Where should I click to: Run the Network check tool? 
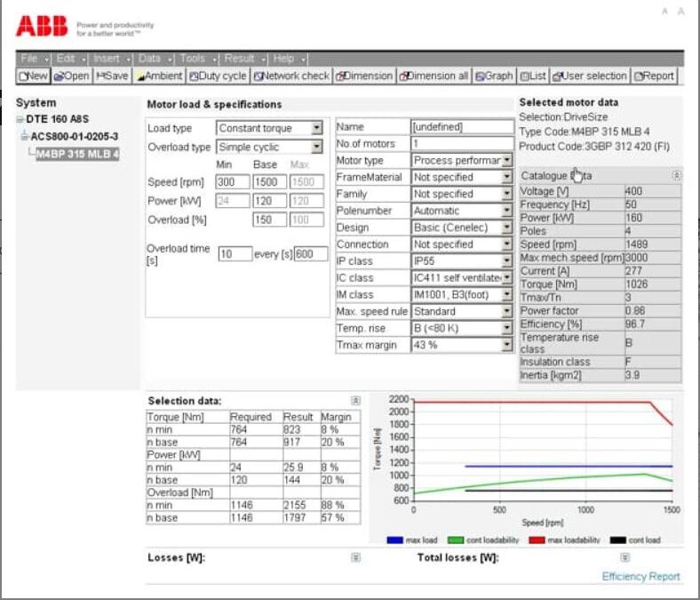(291, 76)
